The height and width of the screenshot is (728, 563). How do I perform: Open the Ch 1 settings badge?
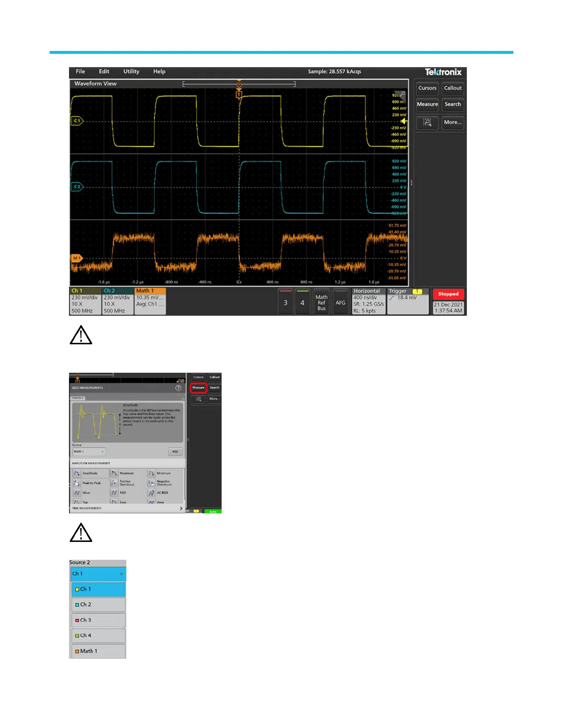[x=85, y=301]
